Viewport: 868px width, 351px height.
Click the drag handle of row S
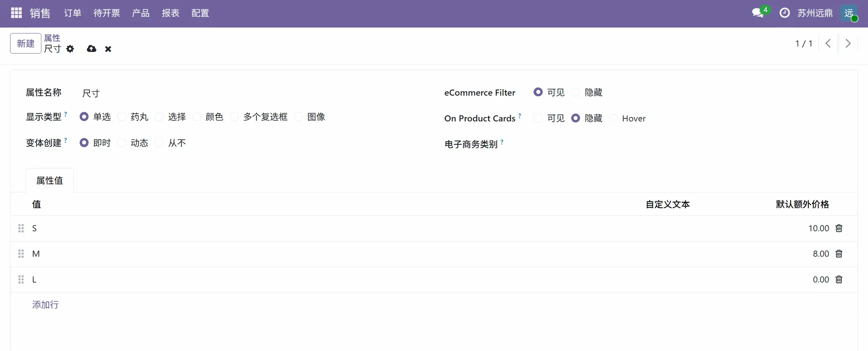(21, 228)
